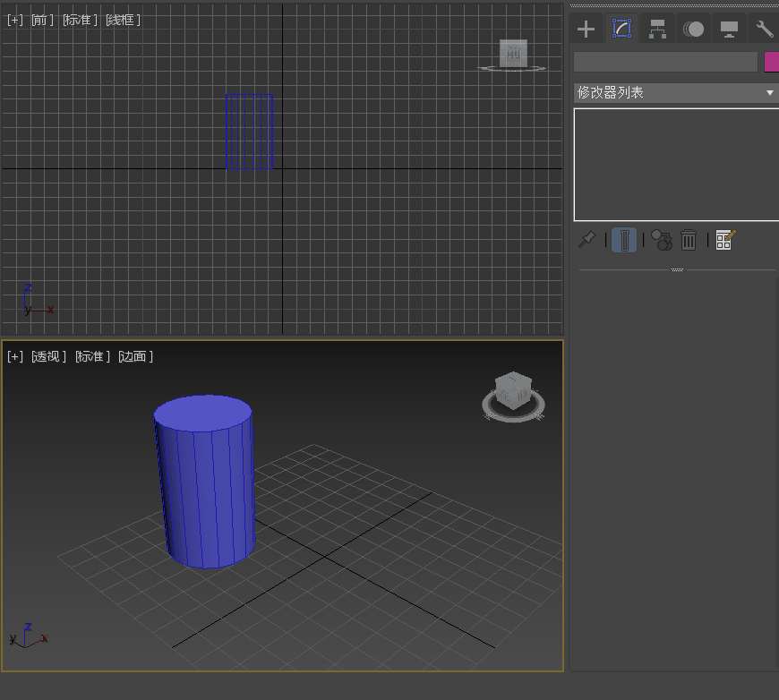Click the Pin Stack pushpin icon
This screenshot has width=779, height=700.
click(587, 240)
